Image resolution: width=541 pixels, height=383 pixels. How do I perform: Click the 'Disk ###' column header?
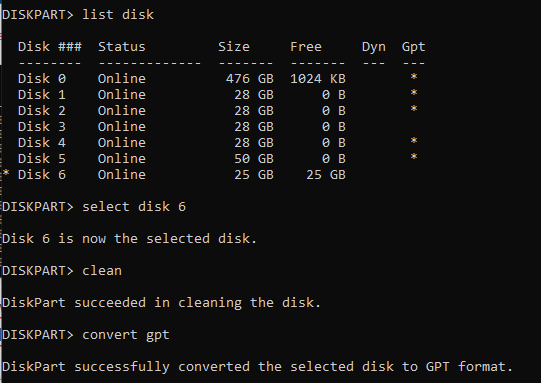pos(50,47)
